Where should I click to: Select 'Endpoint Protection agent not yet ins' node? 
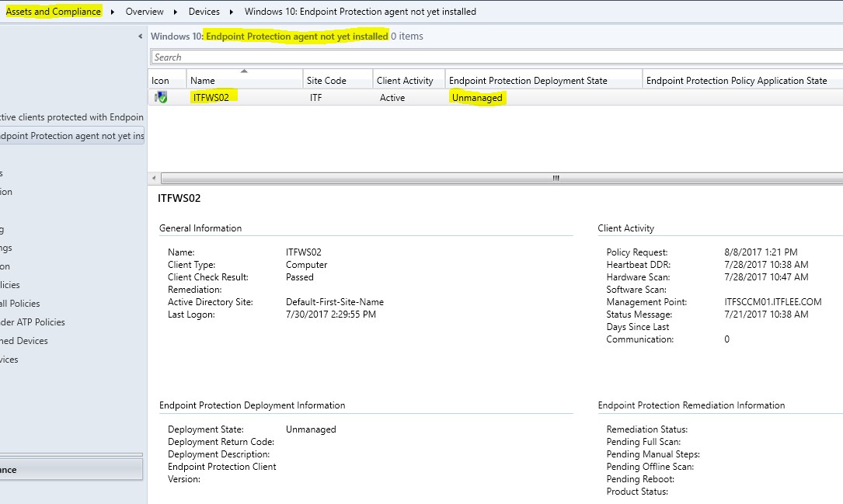coord(71,136)
